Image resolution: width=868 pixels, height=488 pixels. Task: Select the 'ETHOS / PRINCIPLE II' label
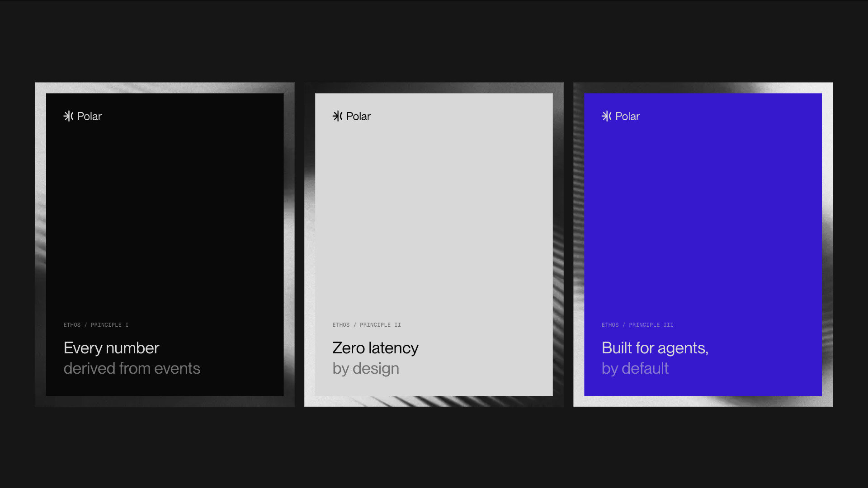[367, 325]
